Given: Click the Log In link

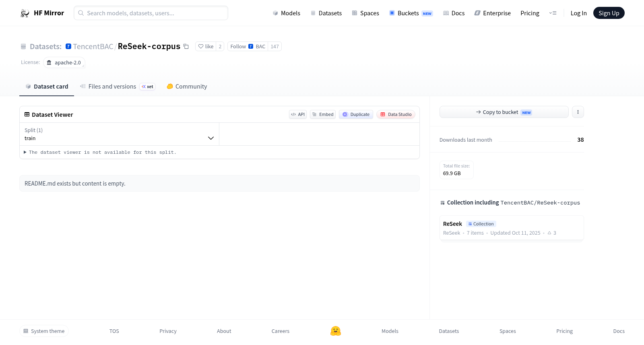Looking at the screenshot, I should (x=578, y=13).
